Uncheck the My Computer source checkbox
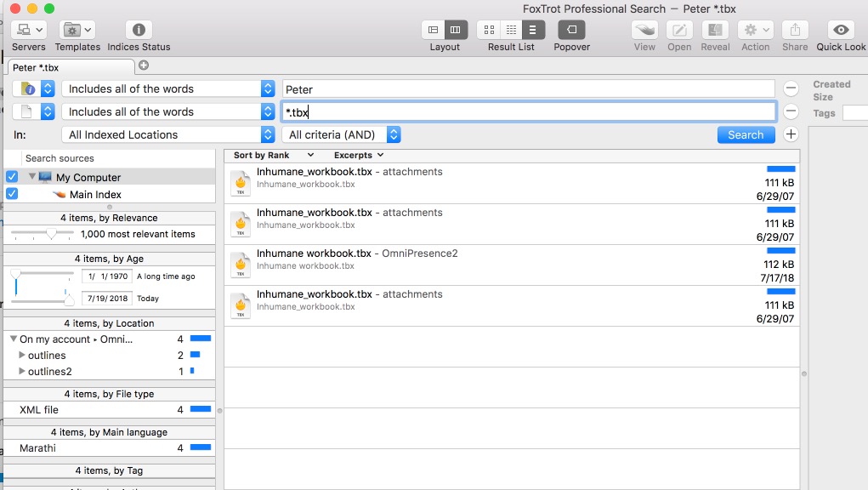The width and height of the screenshot is (868, 490). pyautogui.click(x=12, y=177)
